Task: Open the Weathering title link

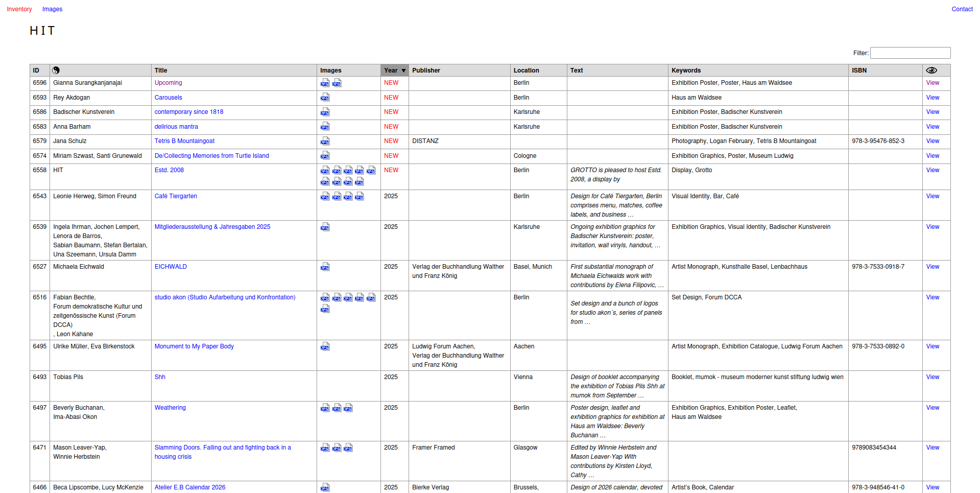Action: pyautogui.click(x=170, y=408)
